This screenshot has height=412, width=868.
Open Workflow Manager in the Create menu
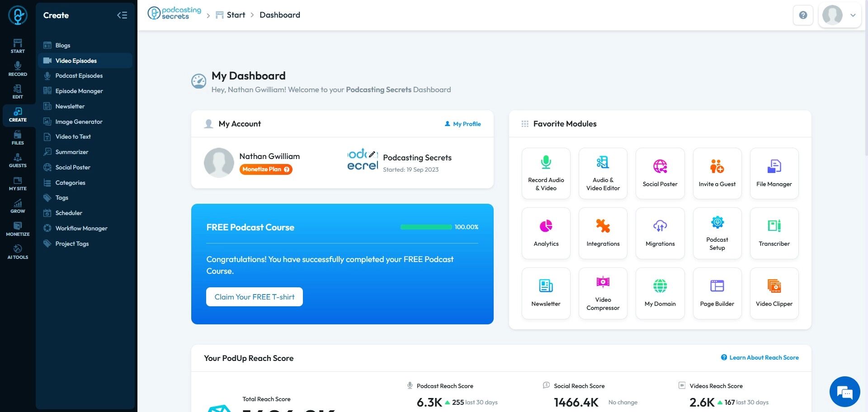pyautogui.click(x=85, y=228)
